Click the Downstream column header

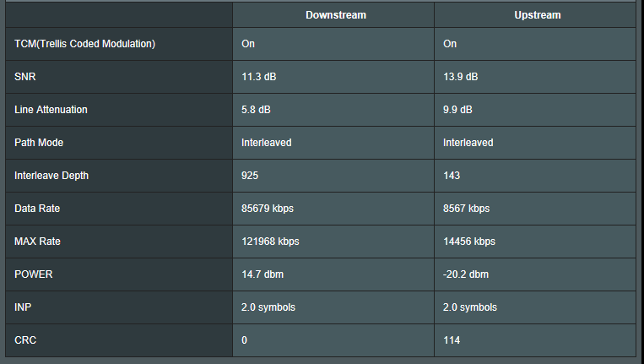coord(335,15)
